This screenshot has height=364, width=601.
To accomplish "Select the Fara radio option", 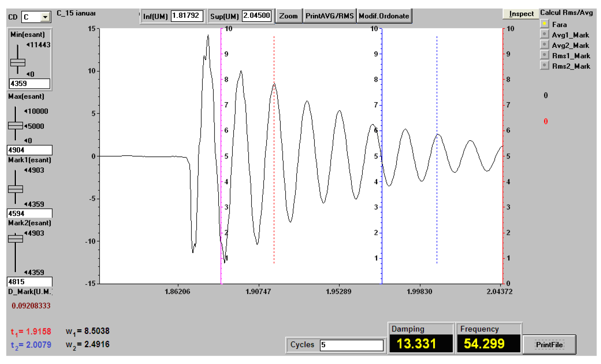I will [544, 24].
